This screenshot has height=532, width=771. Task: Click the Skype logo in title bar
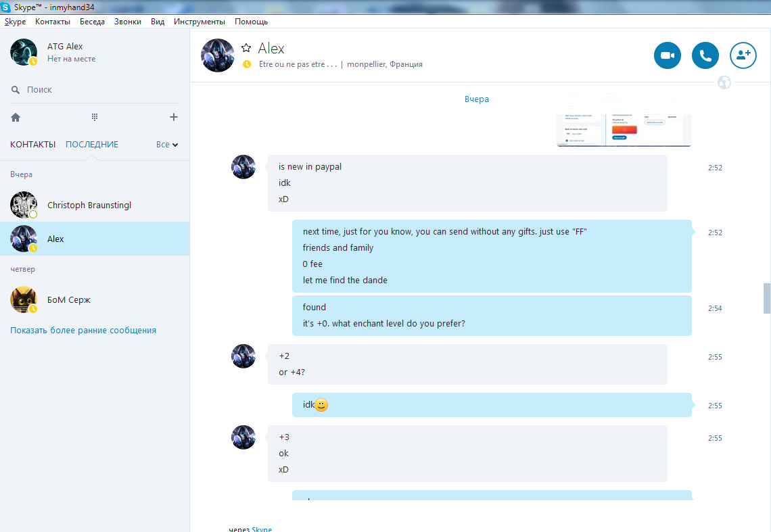[6, 7]
